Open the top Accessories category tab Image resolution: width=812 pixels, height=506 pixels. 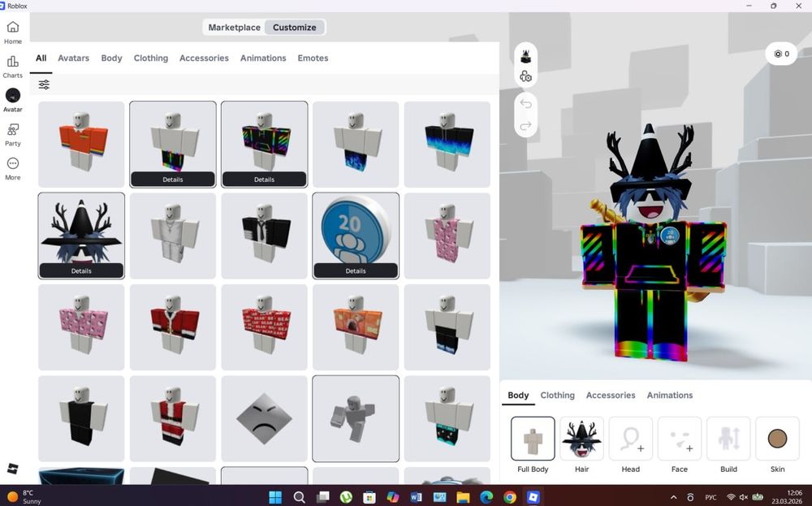click(204, 58)
